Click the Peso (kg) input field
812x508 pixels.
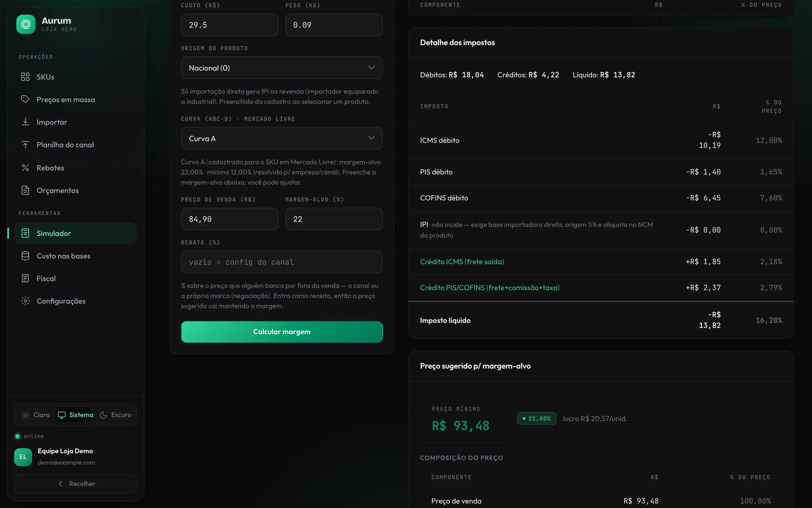(x=334, y=25)
